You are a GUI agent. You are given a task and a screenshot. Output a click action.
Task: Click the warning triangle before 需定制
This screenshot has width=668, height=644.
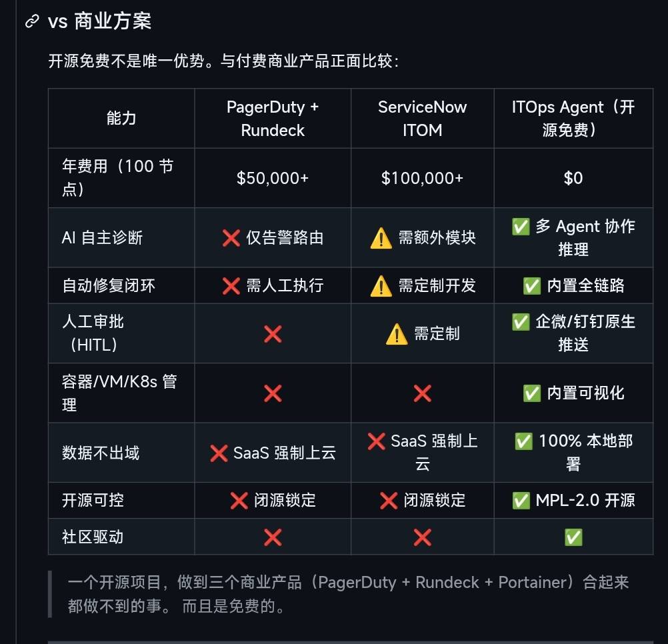(397, 334)
